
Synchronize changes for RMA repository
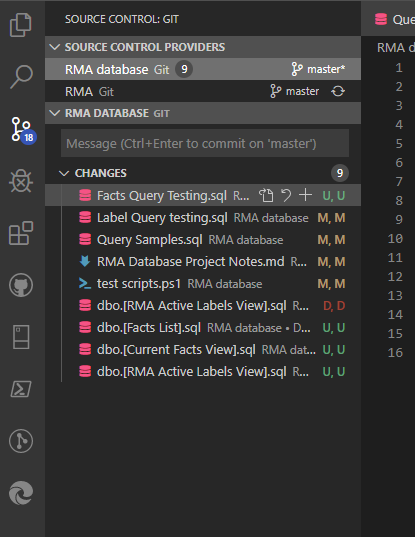pyautogui.click(x=338, y=91)
